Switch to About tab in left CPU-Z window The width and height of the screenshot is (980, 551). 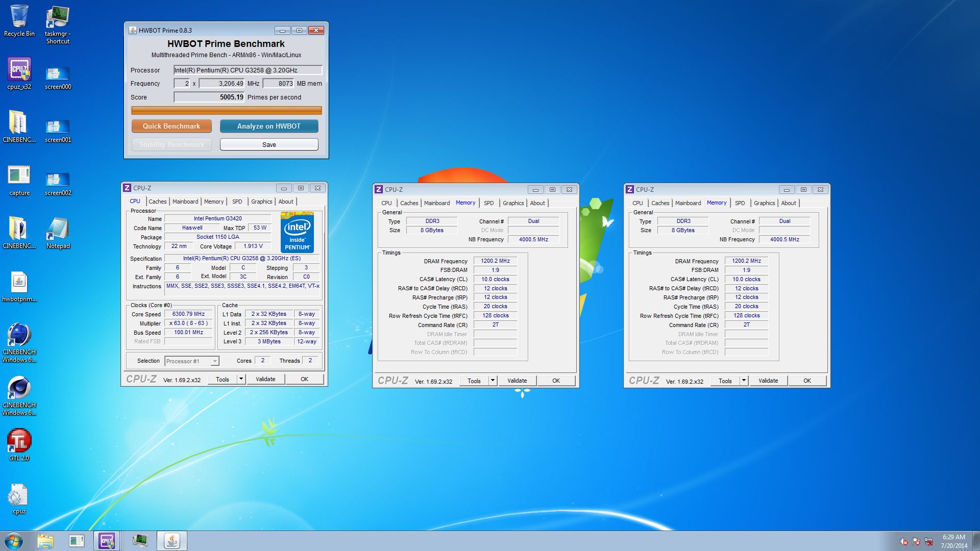coord(286,202)
